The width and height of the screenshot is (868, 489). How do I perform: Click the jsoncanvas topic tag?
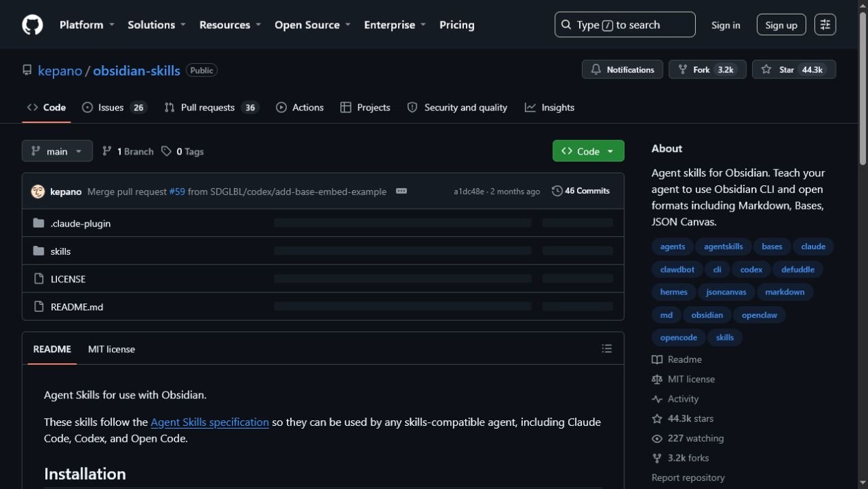[x=726, y=292]
